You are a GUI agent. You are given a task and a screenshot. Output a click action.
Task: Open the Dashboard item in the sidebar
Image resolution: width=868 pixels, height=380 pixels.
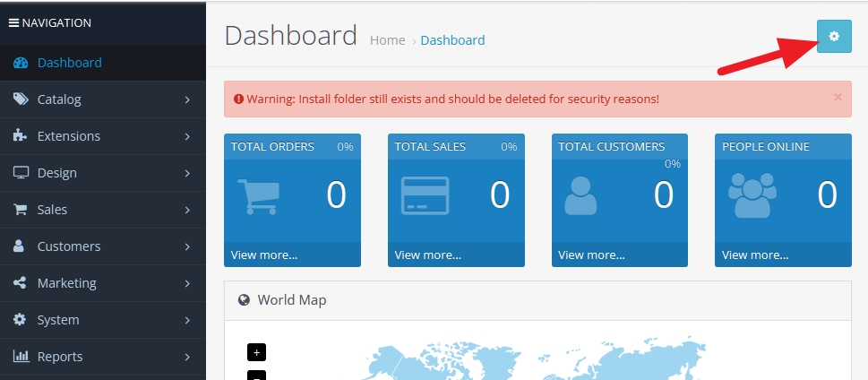103,63
